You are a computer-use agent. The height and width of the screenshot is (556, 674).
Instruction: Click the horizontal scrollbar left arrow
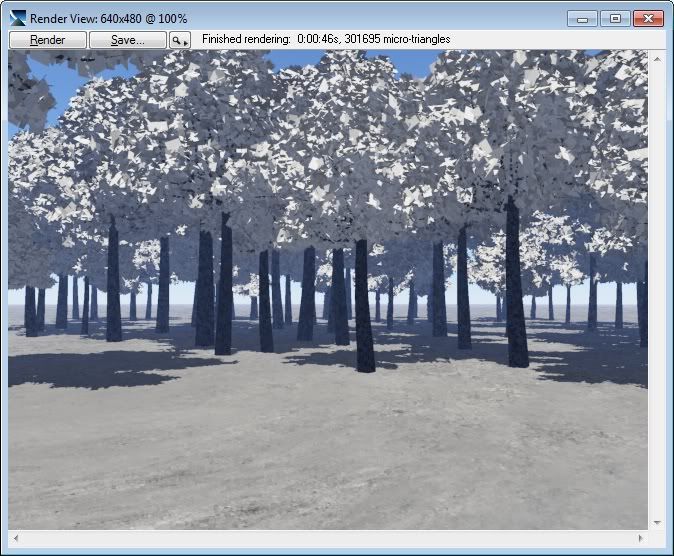pos(16,538)
